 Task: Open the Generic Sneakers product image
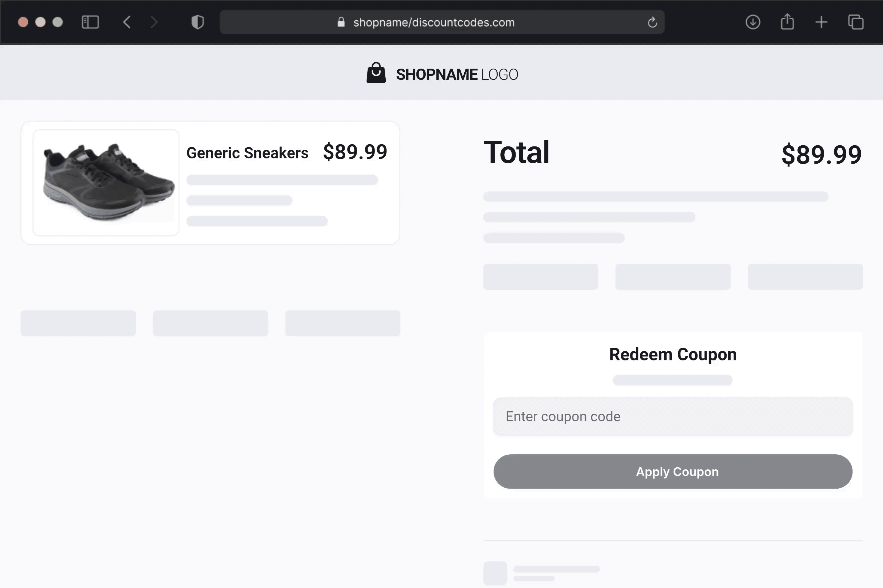[106, 183]
